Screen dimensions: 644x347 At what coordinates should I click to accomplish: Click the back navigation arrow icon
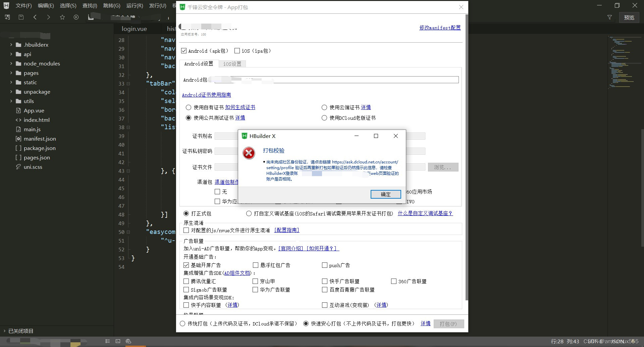[x=35, y=17]
